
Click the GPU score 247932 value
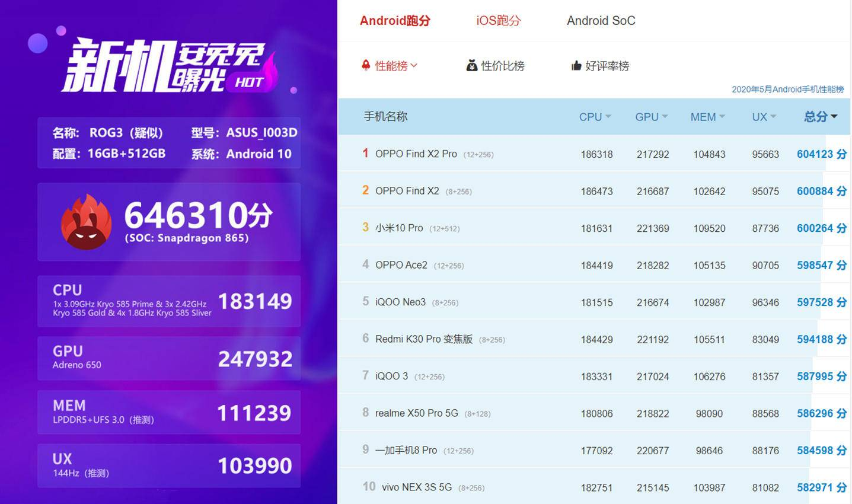[x=255, y=359]
